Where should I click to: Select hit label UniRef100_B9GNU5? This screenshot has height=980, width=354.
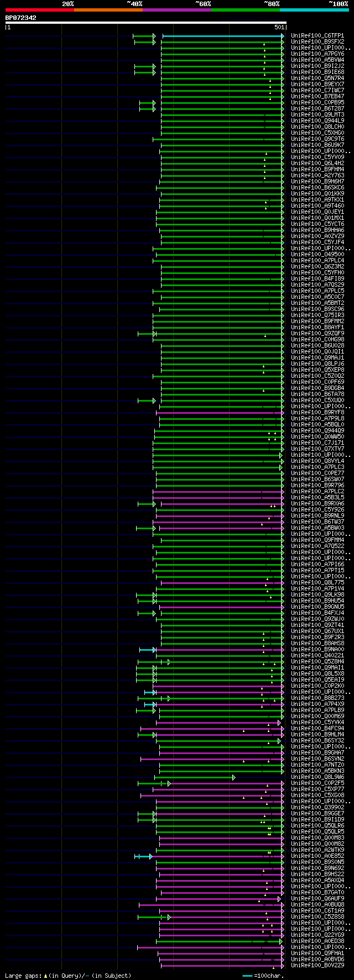[317, 607]
